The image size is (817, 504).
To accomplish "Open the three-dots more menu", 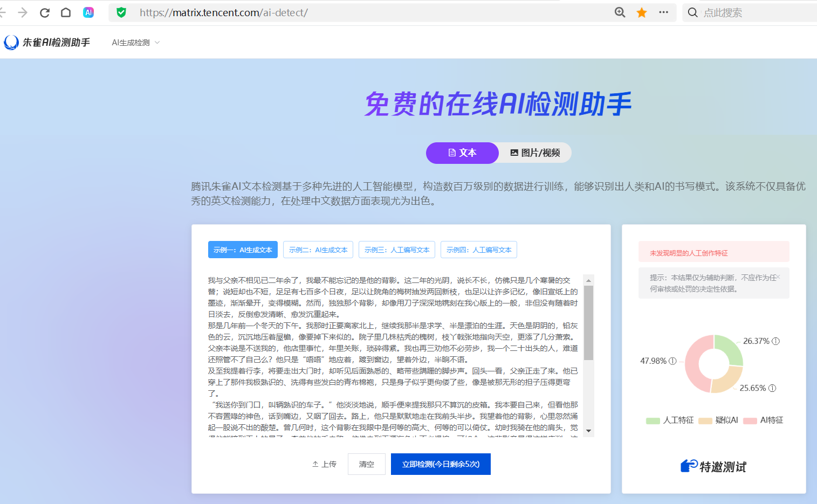I will 663,12.
